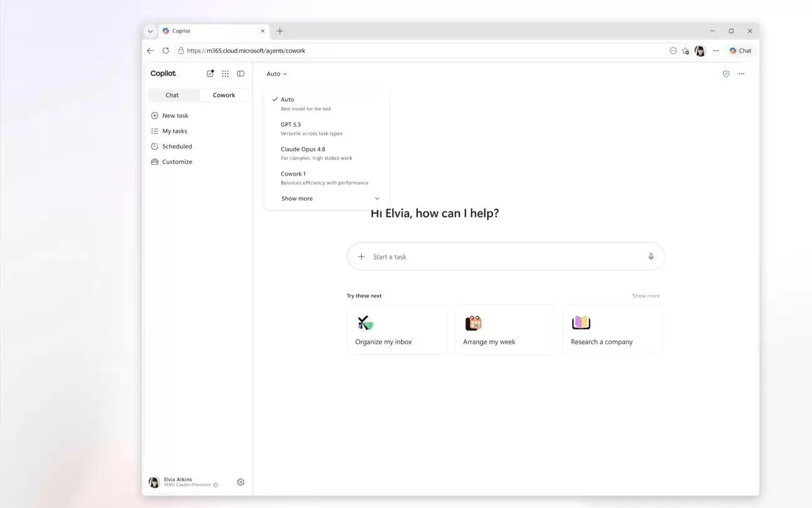Viewport: 812px width, 508px height.
Task: Open the three-dots menu in Copilot header
Action: point(741,73)
